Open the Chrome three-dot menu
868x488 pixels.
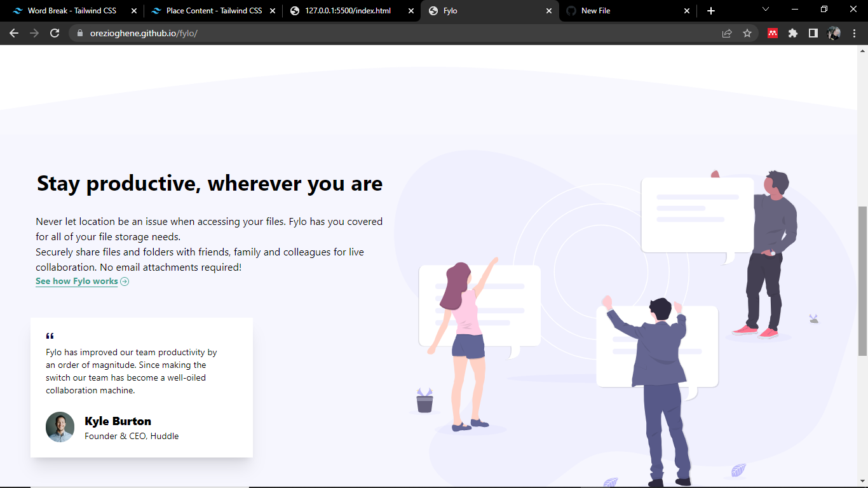[855, 32]
